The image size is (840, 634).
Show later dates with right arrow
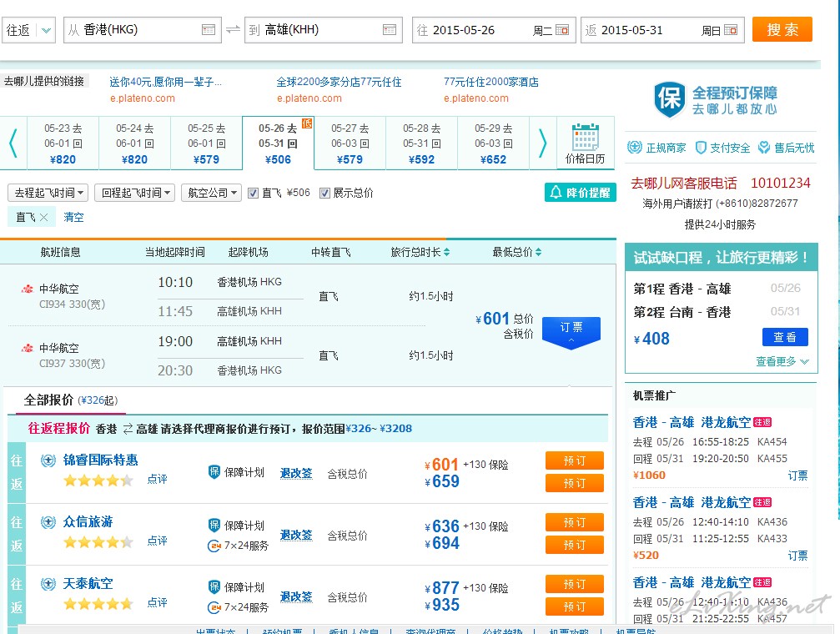coord(543,143)
